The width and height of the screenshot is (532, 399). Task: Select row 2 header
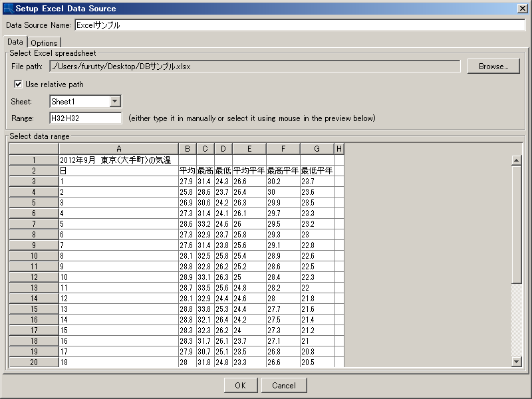pyautogui.click(x=34, y=171)
